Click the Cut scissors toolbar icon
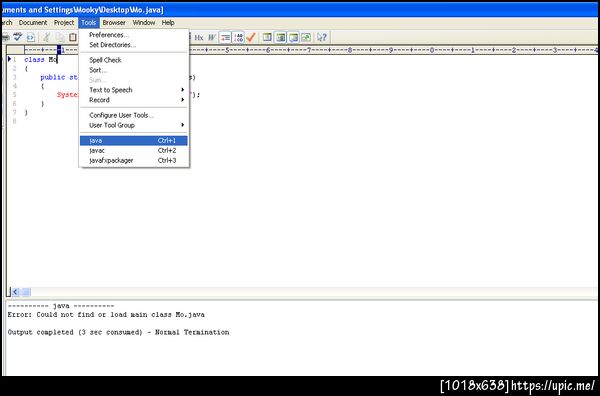Image resolution: width=600 pixels, height=396 pixels. [46, 37]
